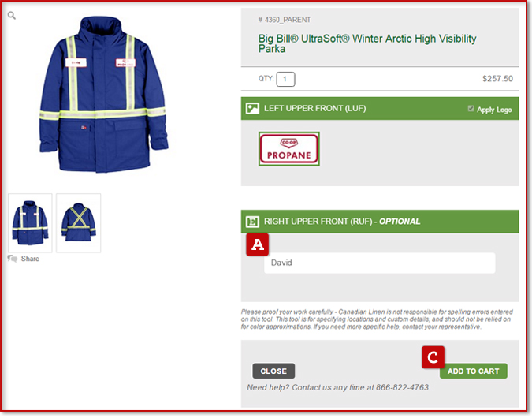Click the Share speech bubble icon
This screenshot has height=418, width=532.
(x=12, y=259)
